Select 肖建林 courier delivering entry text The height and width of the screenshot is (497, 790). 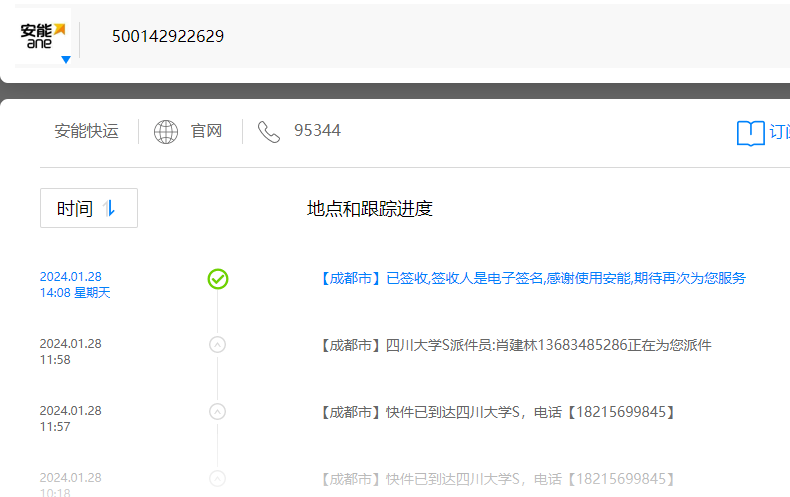(x=516, y=345)
